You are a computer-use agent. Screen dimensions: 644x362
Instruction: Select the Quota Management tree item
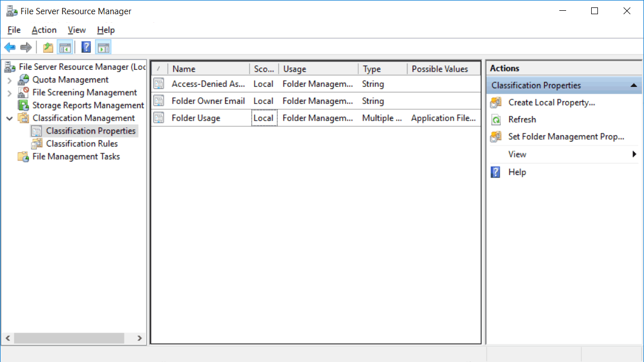click(x=70, y=80)
